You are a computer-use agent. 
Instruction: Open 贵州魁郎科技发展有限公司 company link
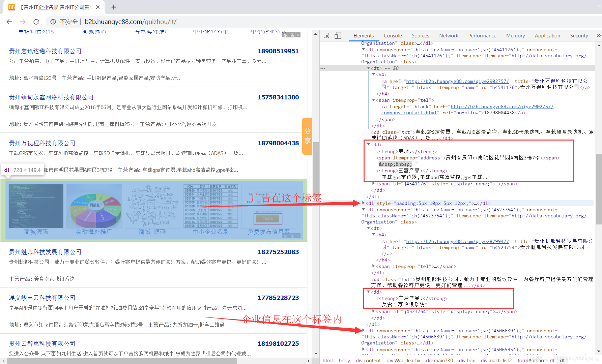[45, 252]
